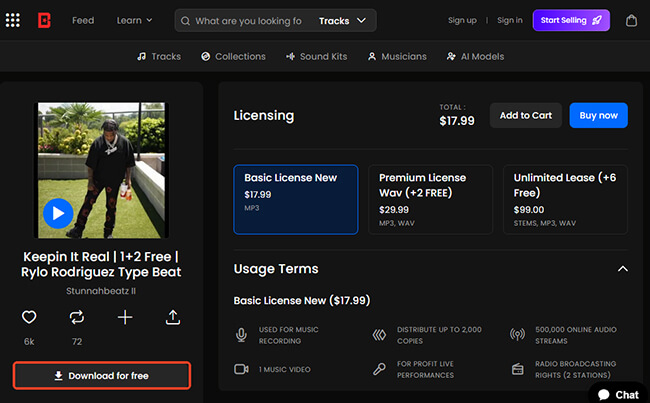This screenshot has height=403, width=650.
Task: Add track to playlist with plus icon
Action: [125, 318]
